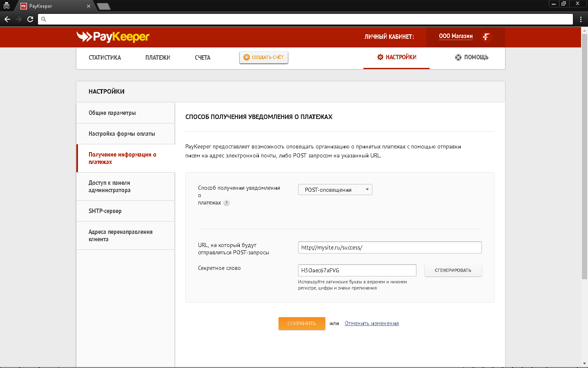Close the PayKeeper browser tab
The height and width of the screenshot is (368, 588).
tap(89, 6)
